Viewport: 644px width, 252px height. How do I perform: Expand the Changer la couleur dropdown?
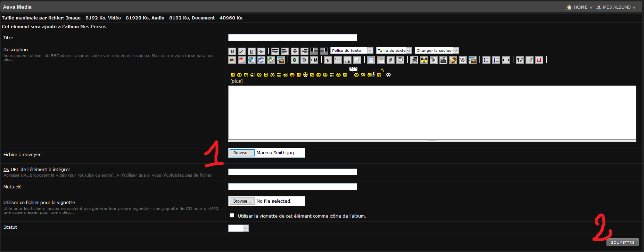(x=437, y=50)
